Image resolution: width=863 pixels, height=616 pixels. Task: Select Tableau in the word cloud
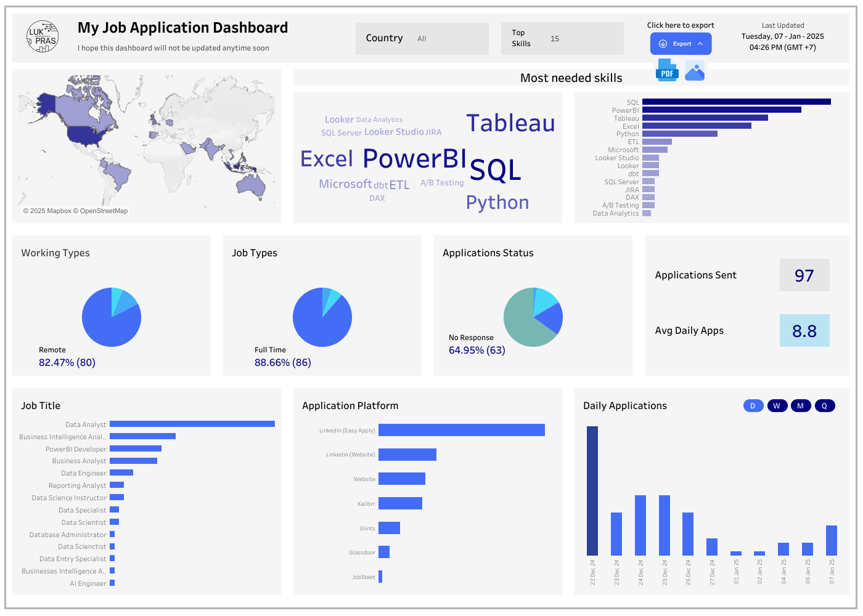point(510,123)
